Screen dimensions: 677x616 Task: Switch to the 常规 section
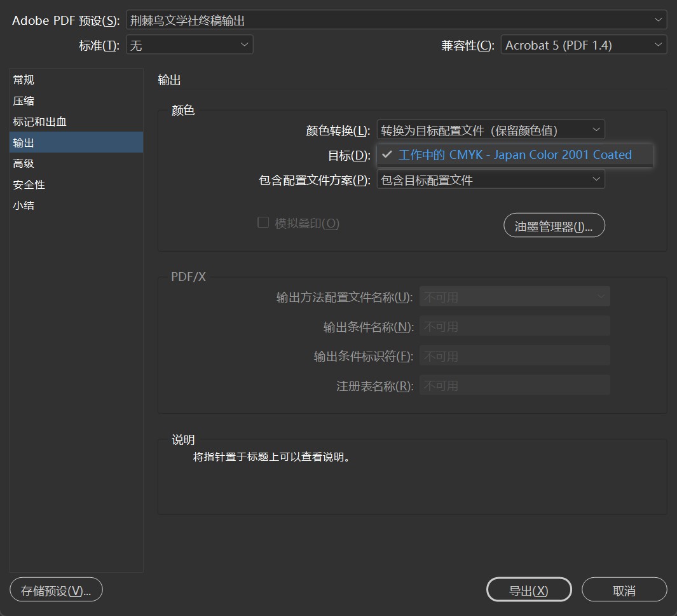coord(24,80)
